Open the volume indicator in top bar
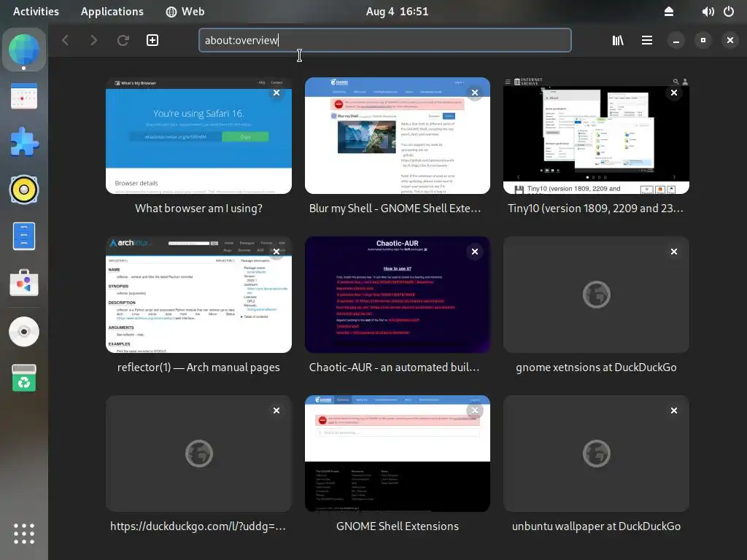Viewport: 747px width, 560px height. [x=708, y=12]
